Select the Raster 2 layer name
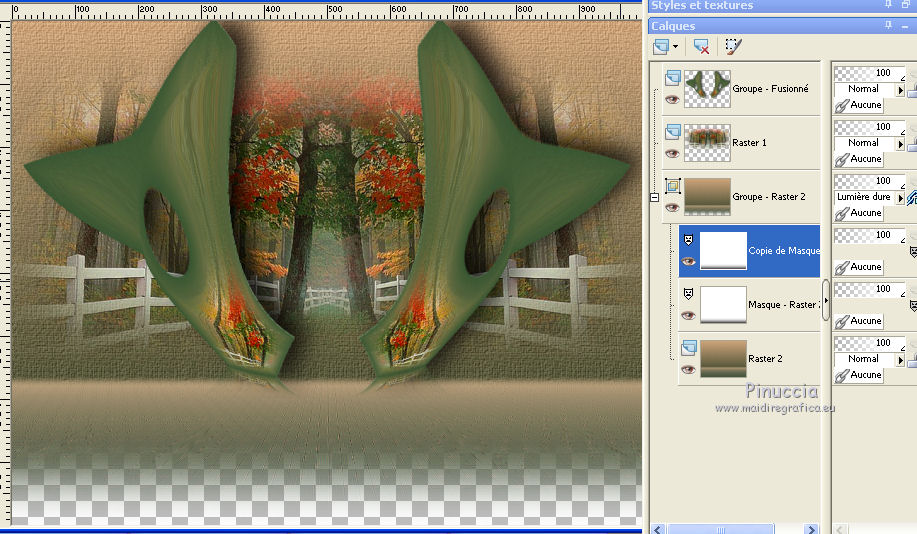Screen dimensions: 917x534 pos(766,359)
